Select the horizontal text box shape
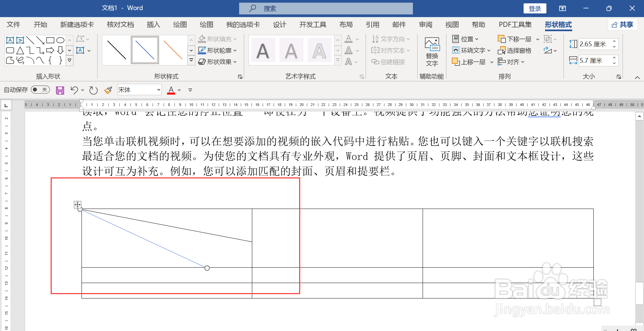This screenshot has height=331, width=644. tap(10, 40)
